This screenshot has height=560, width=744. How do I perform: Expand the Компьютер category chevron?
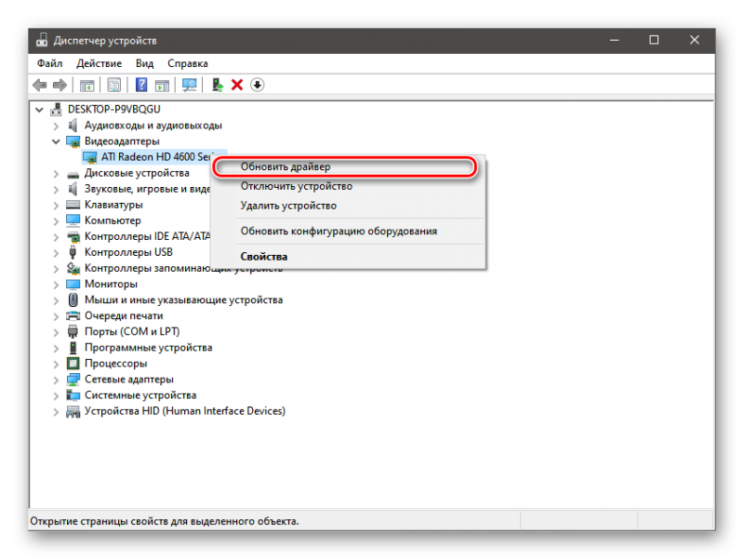point(56,221)
